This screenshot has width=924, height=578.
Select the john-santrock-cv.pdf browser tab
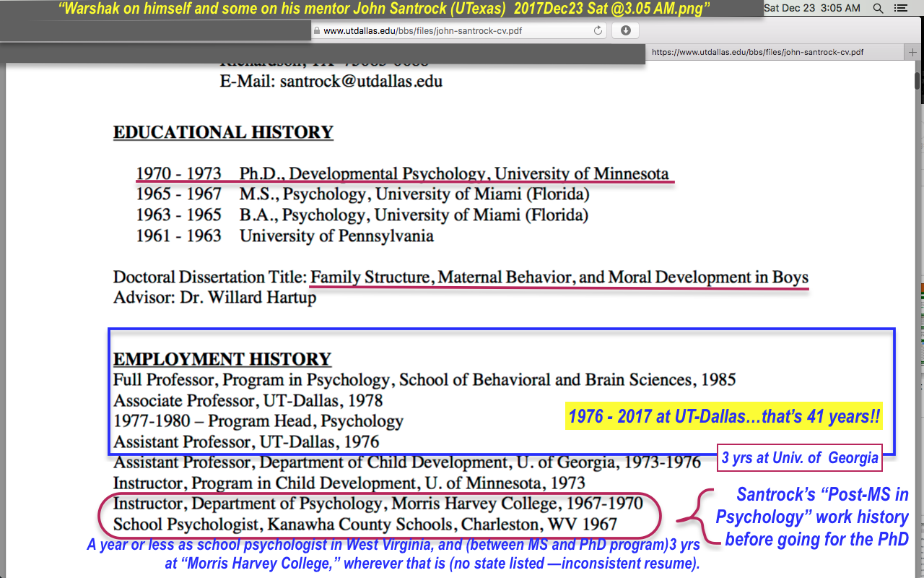coord(758,52)
